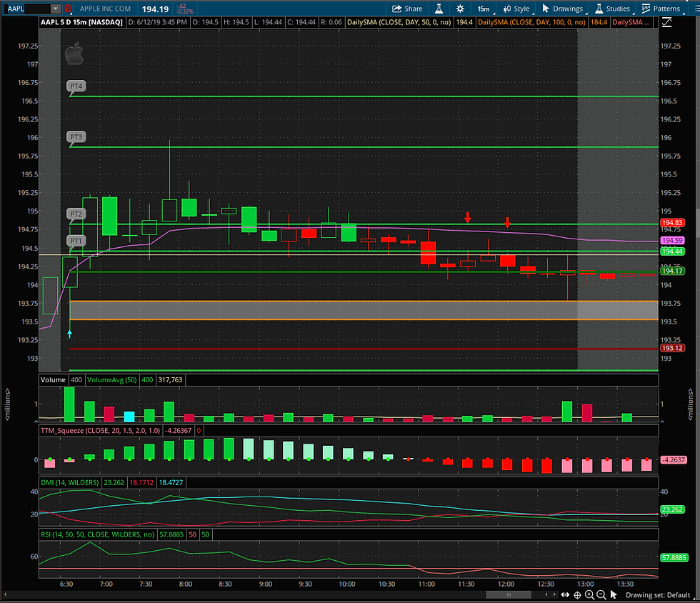Open the Studies menu
700x603 pixels.
coord(613,9)
